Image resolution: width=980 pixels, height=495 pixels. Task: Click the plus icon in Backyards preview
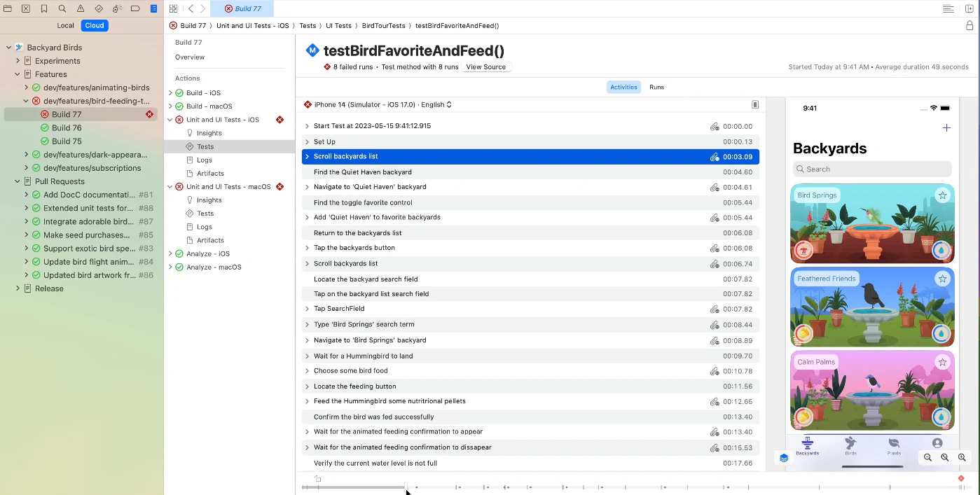[946, 127]
